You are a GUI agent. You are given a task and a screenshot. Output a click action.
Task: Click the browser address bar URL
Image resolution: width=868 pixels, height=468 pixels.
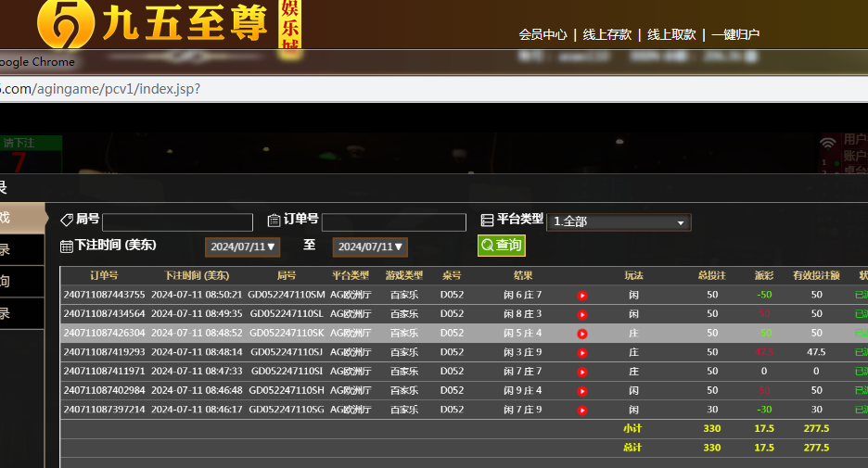(x=100, y=89)
